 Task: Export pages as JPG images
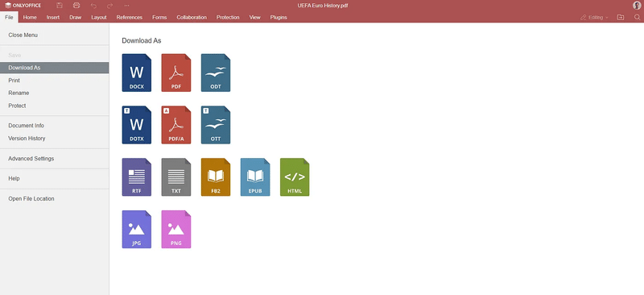point(136,230)
